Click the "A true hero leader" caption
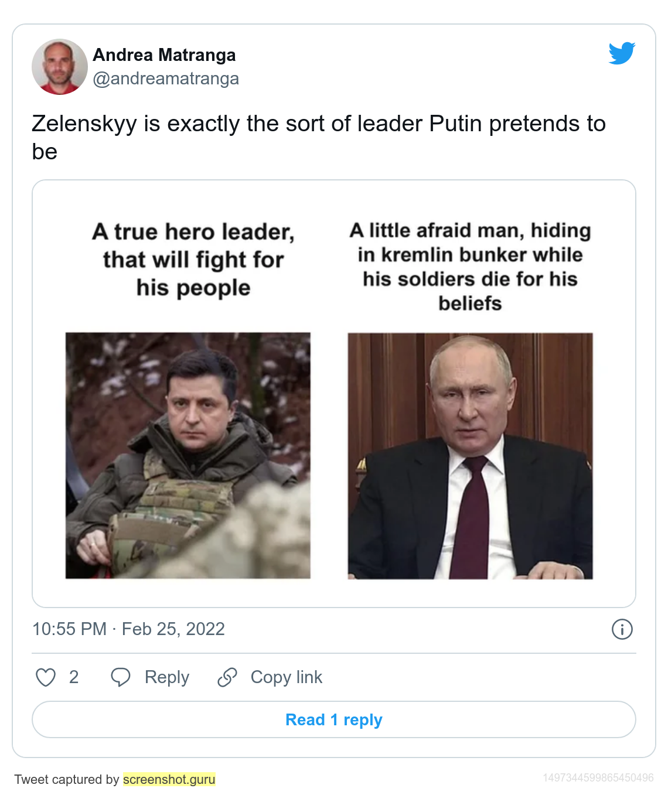The image size is (668, 812). 193,260
